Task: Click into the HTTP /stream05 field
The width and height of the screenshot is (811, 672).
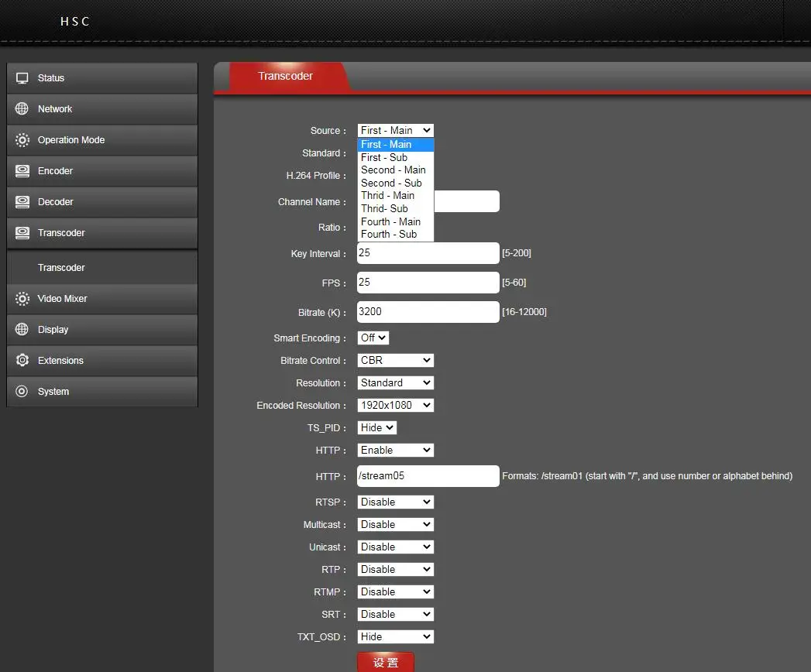Action: (x=428, y=476)
